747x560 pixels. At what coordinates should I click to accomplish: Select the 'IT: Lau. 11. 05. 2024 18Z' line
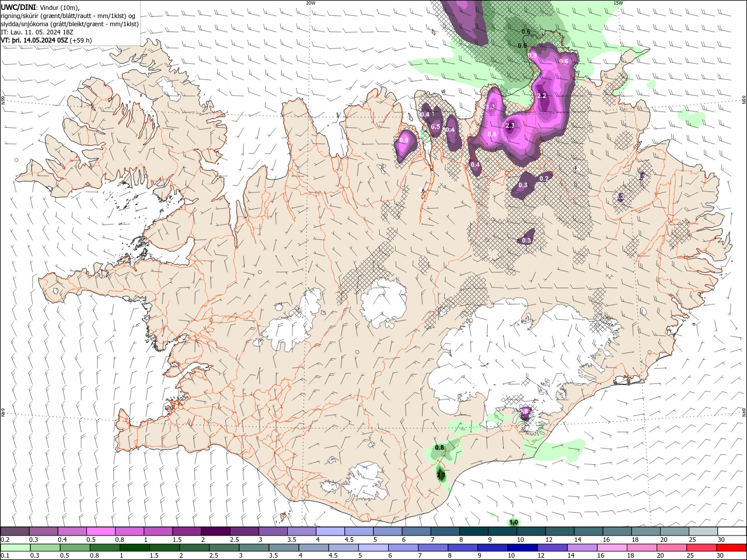pyautogui.click(x=38, y=32)
